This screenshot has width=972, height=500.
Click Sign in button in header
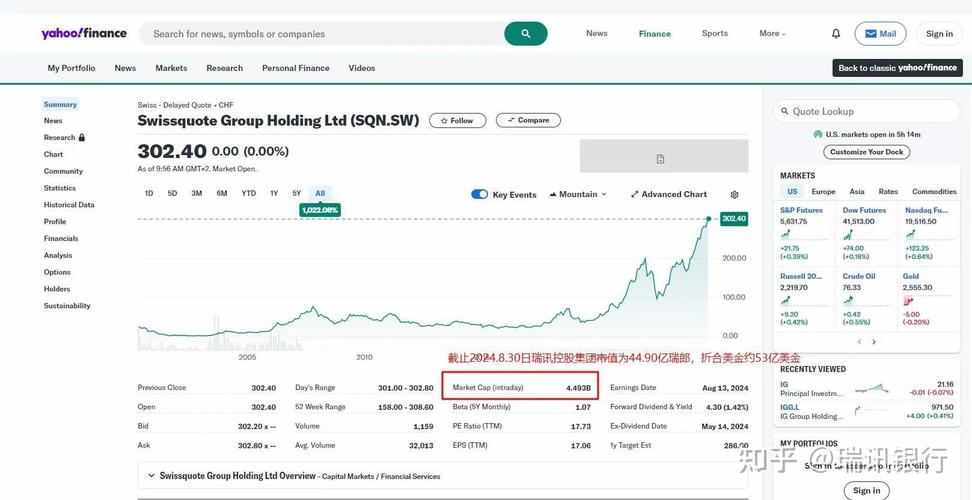pos(939,33)
